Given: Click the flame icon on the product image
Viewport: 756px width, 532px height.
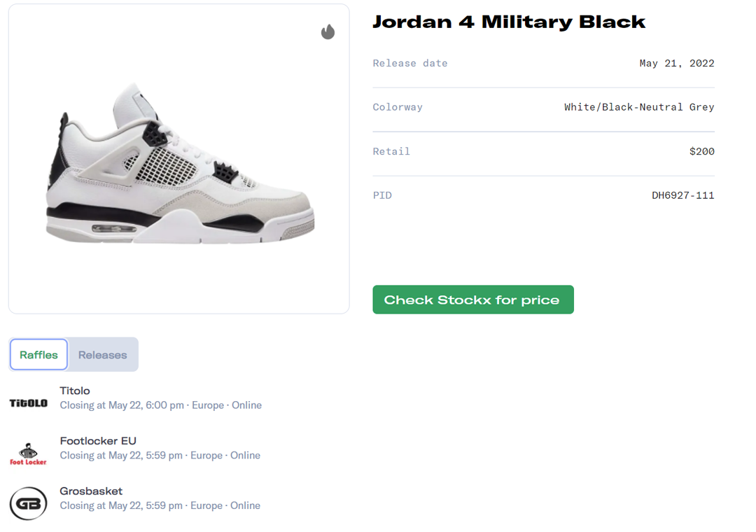Looking at the screenshot, I should [328, 31].
